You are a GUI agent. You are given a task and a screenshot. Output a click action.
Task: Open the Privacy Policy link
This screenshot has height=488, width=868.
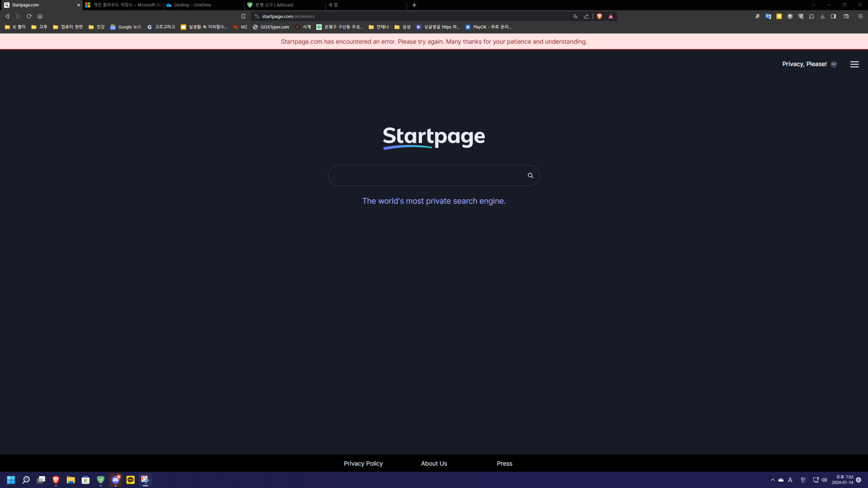(x=363, y=463)
